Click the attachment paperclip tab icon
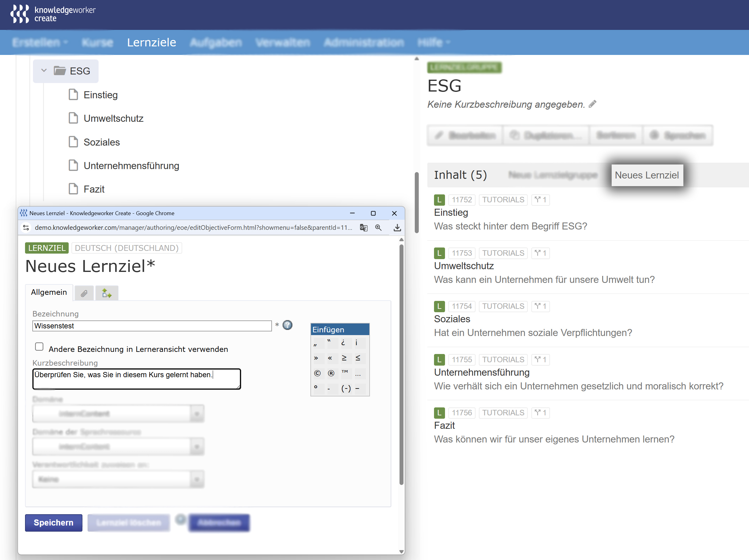This screenshot has width=749, height=560. [x=84, y=293]
